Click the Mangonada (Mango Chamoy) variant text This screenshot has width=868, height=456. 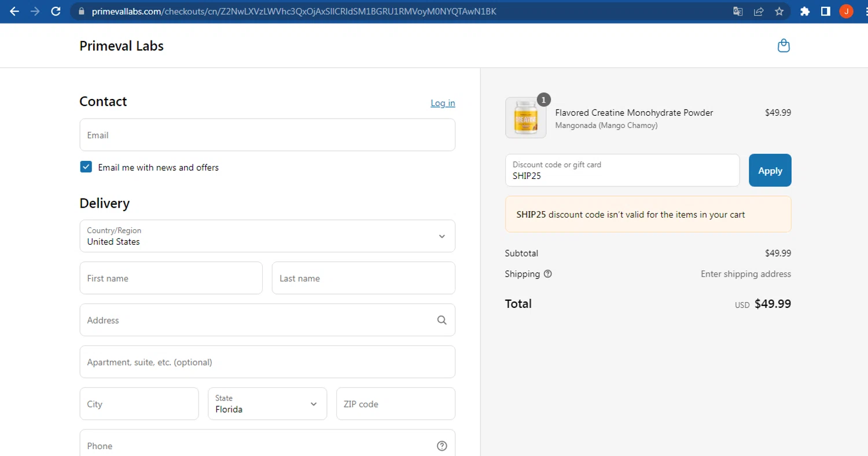point(606,125)
